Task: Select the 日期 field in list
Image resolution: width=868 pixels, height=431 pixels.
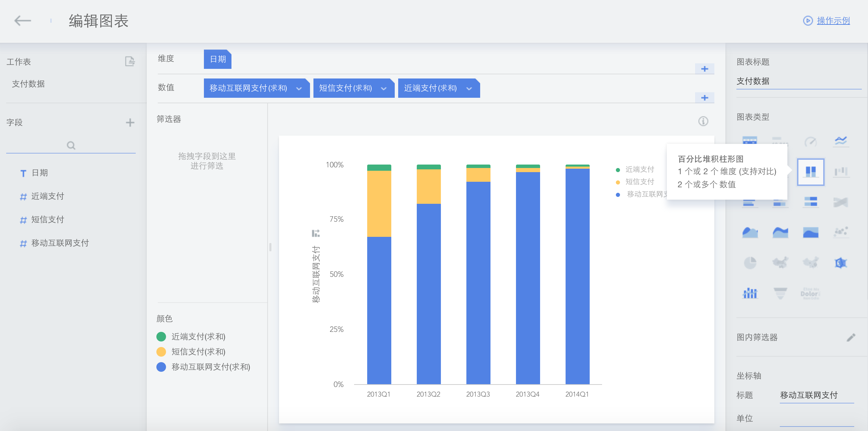Action: click(40, 173)
